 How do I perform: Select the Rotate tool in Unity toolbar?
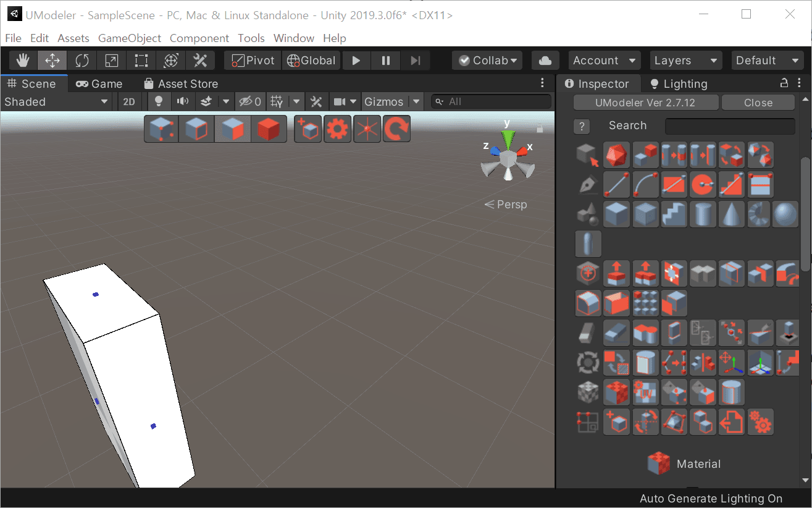[82, 61]
